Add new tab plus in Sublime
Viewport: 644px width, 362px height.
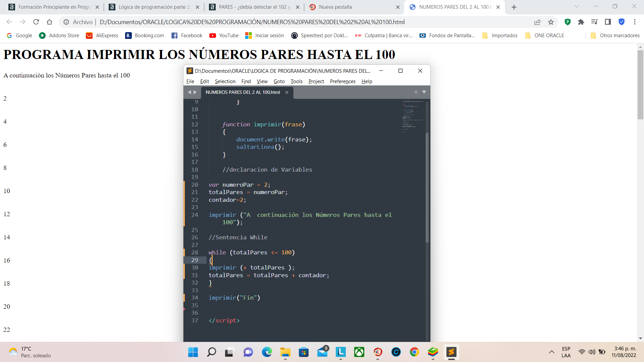(416, 92)
